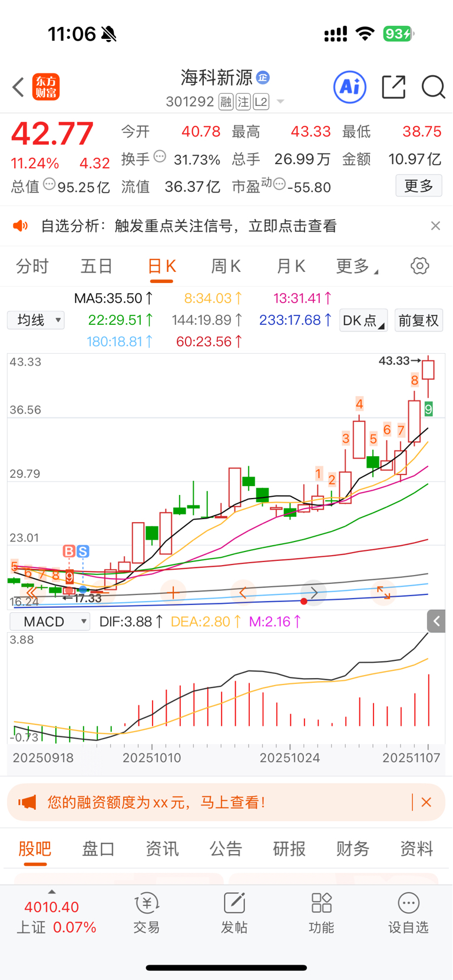453x980 pixels.
Task: Tap the 总值 info icon
Action: pos(49,184)
